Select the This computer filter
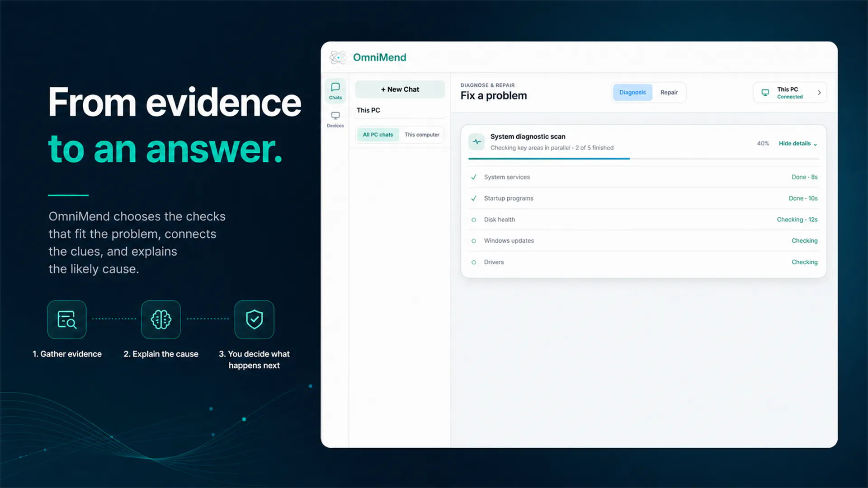868x488 pixels. (422, 135)
